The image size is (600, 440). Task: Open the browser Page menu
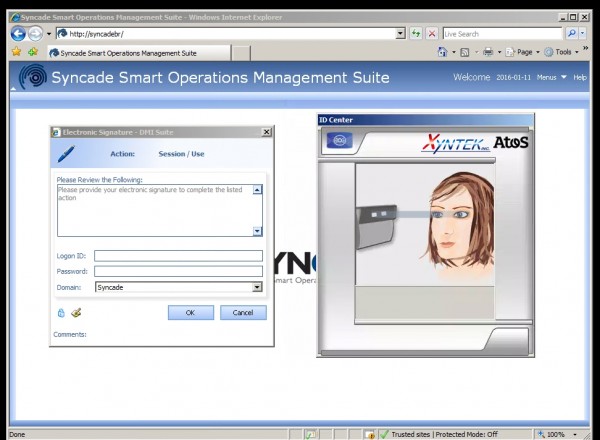tap(524, 52)
